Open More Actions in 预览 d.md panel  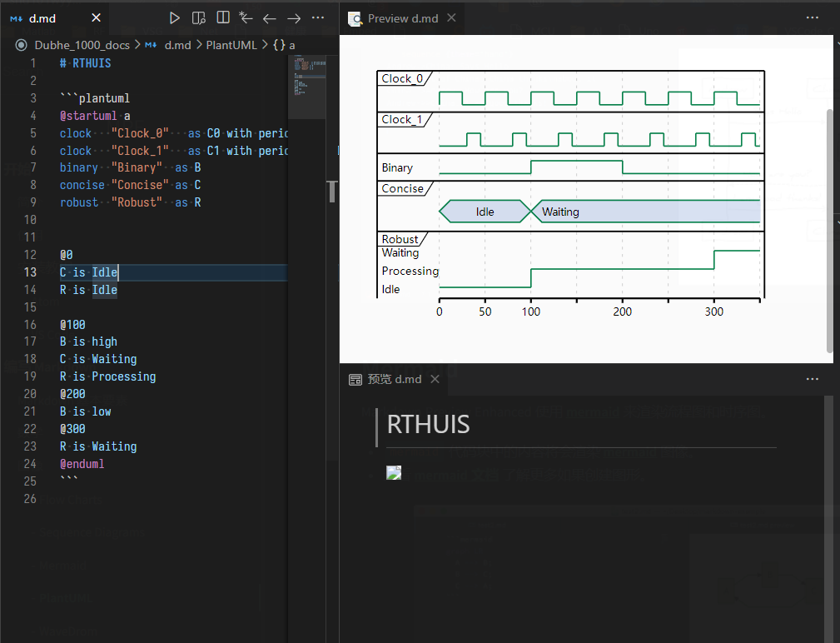point(813,379)
